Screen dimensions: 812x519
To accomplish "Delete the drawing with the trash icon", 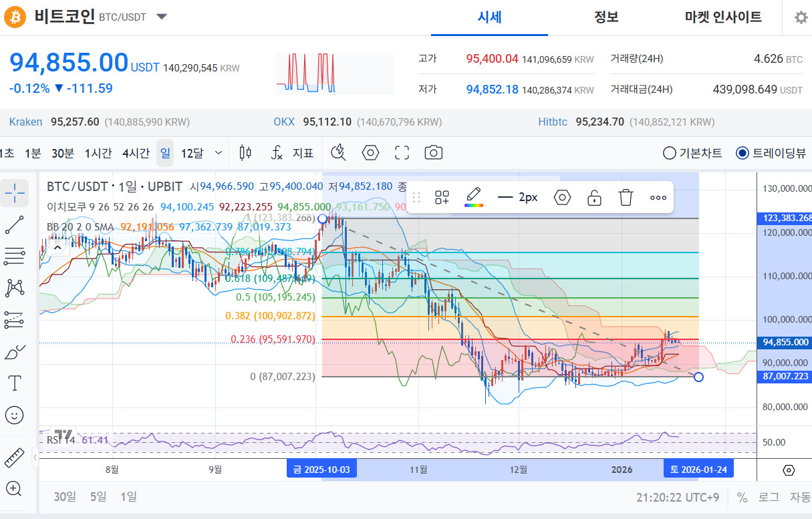I will [x=626, y=197].
